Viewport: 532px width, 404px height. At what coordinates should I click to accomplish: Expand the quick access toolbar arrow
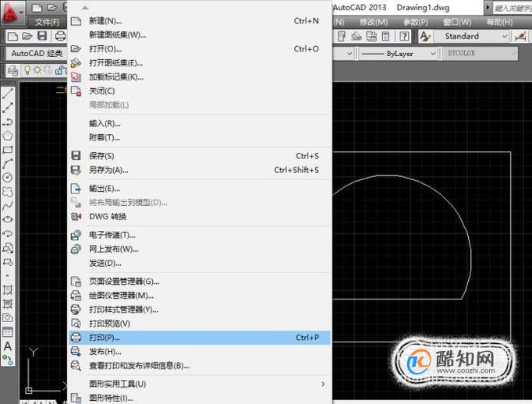(488, 7)
